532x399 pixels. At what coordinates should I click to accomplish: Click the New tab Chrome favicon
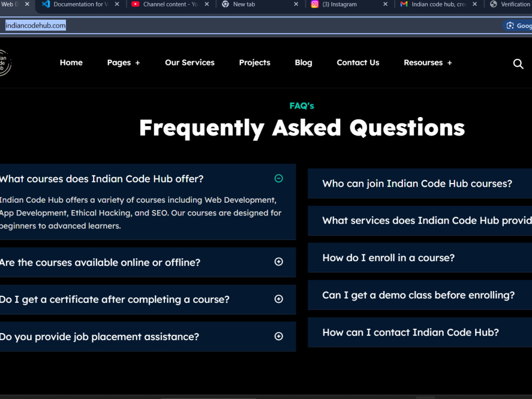click(225, 4)
